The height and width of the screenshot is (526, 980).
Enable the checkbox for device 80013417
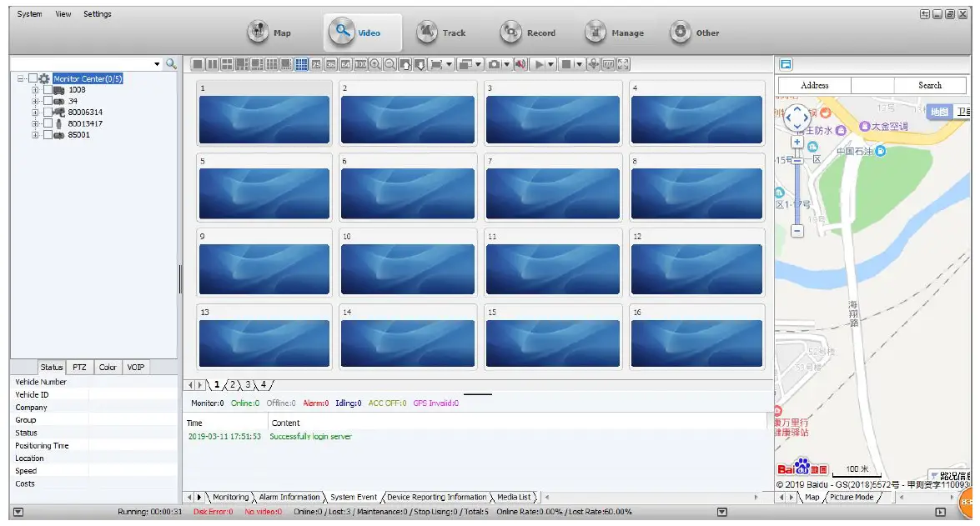(48, 123)
